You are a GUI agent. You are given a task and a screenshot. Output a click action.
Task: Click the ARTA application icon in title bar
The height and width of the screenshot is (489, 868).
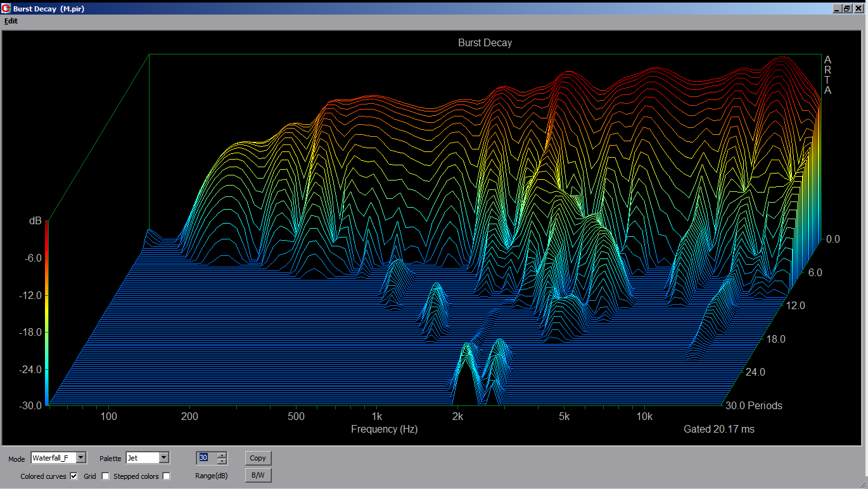[x=6, y=9]
